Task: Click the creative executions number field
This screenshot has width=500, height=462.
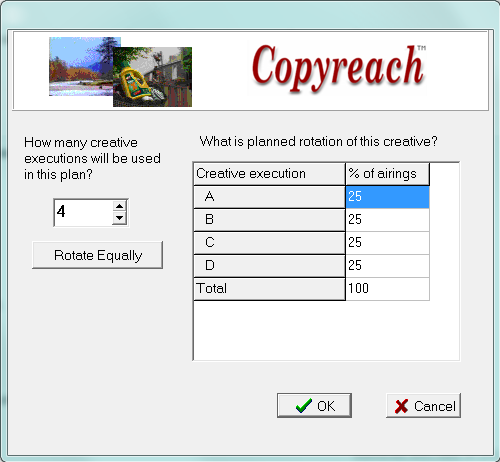Action: (x=83, y=212)
